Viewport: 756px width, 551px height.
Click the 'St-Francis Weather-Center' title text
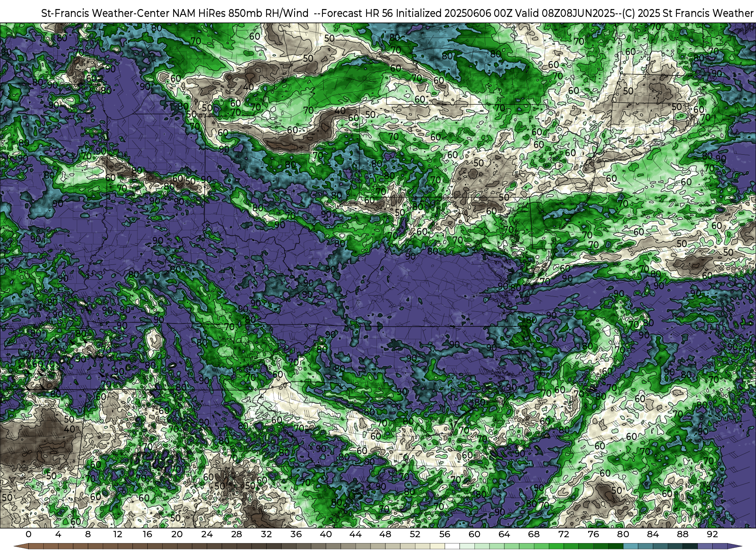(x=105, y=13)
